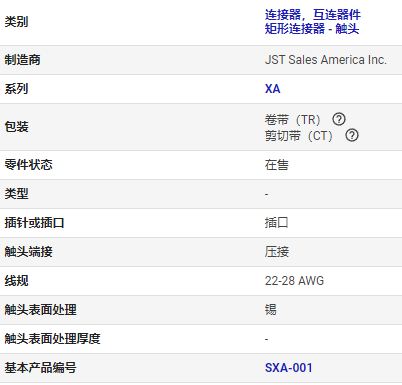Select the 在售 part status value
This screenshot has height=385, width=402.
point(277,165)
